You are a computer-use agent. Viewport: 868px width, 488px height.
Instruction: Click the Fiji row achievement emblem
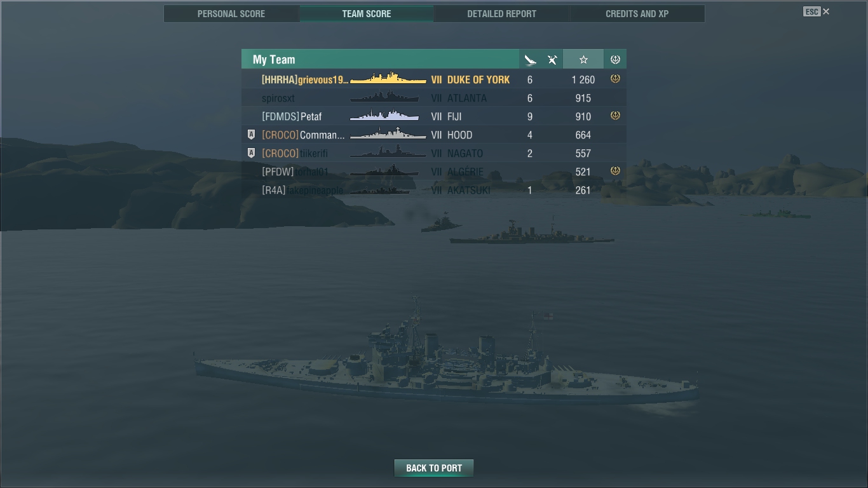pyautogui.click(x=615, y=116)
